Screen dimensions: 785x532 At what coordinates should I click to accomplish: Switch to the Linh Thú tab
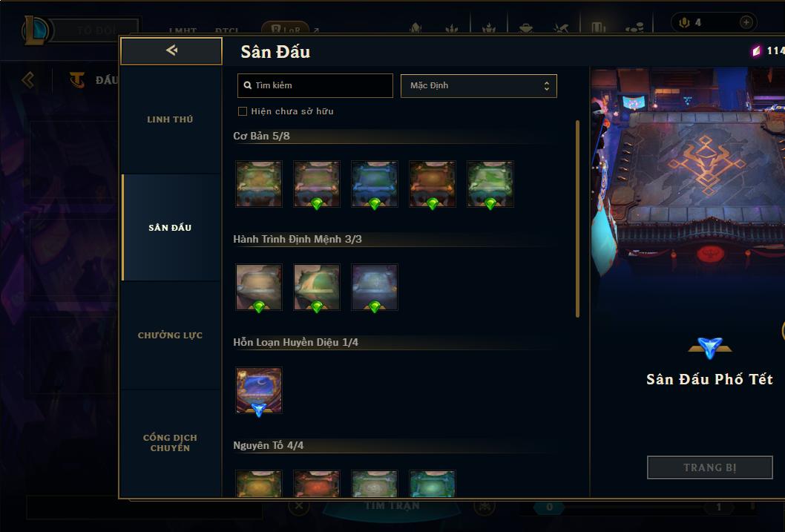pos(170,119)
